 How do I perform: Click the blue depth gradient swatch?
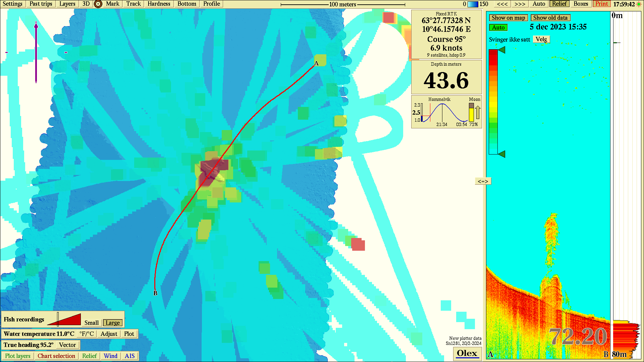pos(473,4)
